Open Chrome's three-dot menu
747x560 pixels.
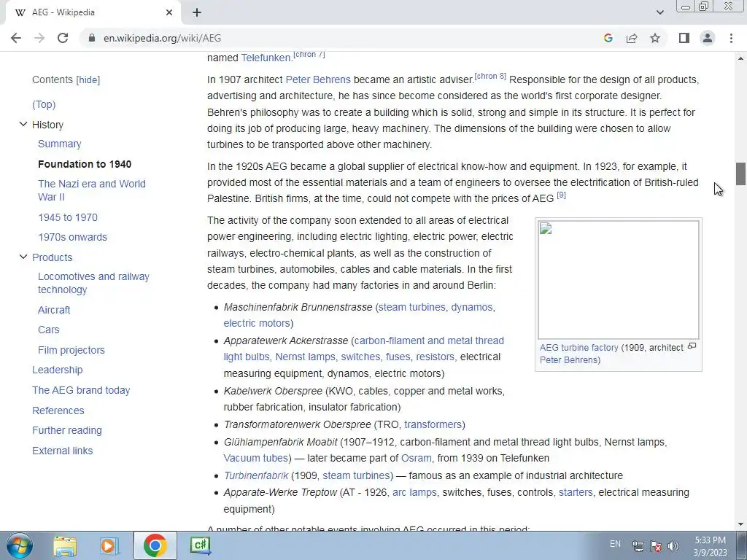point(731,38)
